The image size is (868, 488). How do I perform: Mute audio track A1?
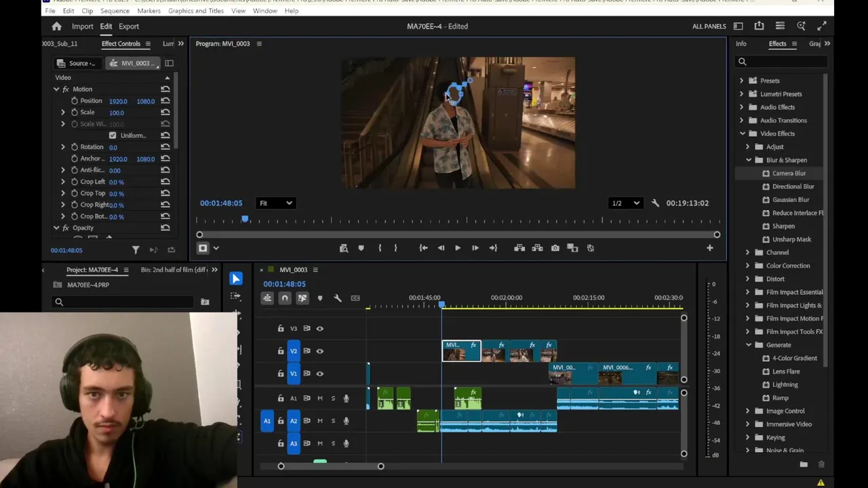[x=320, y=399]
